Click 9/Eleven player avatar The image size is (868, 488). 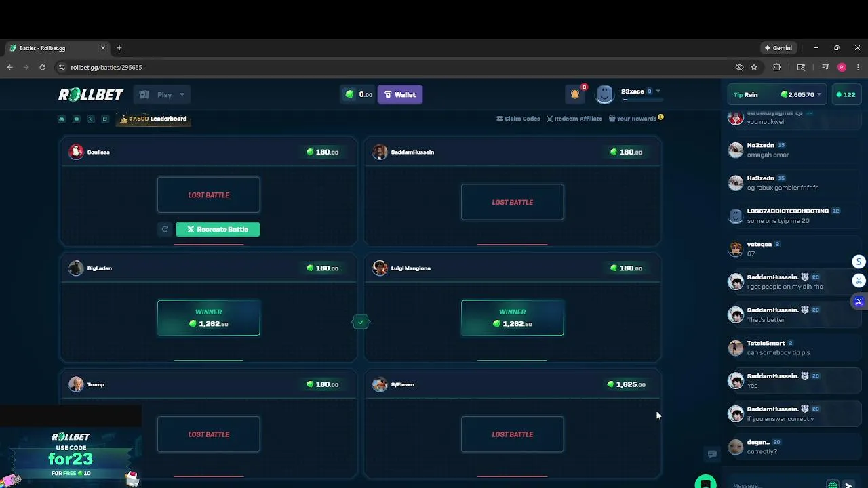(x=380, y=384)
